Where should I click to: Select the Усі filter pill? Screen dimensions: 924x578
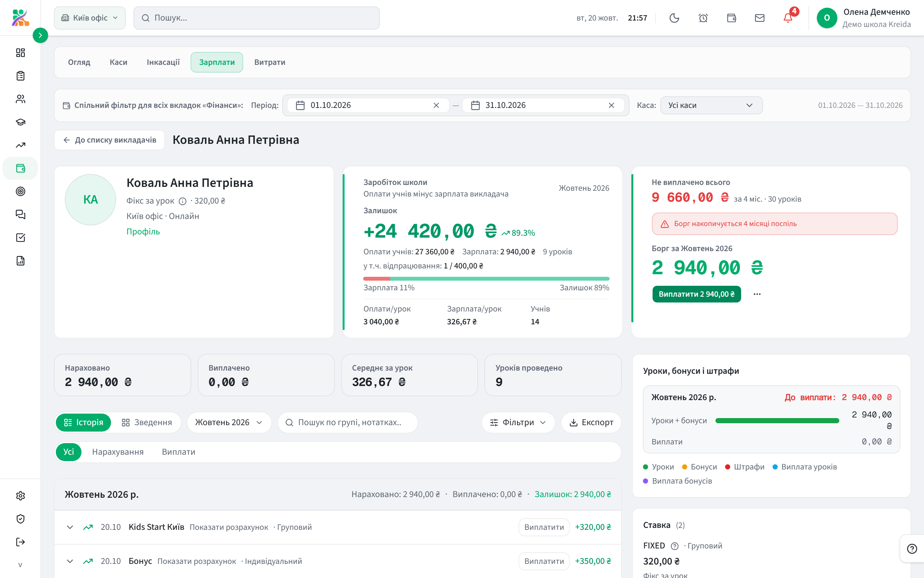pyautogui.click(x=69, y=452)
